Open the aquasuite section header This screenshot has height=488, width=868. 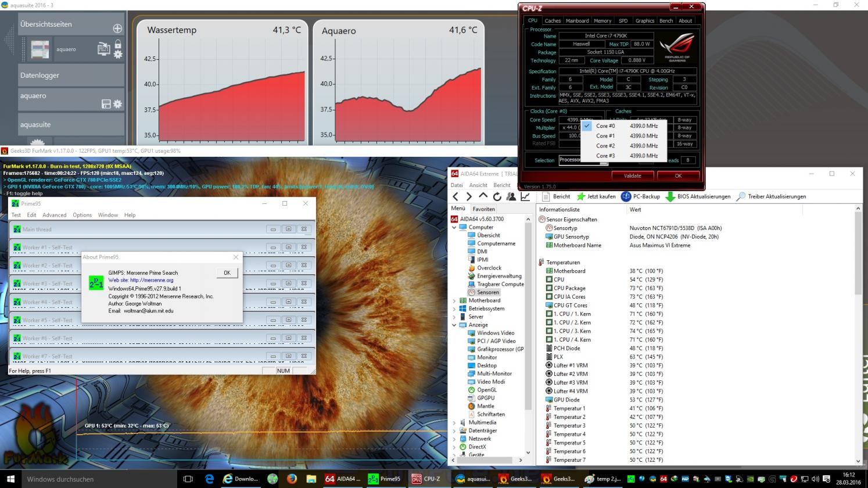coord(71,124)
